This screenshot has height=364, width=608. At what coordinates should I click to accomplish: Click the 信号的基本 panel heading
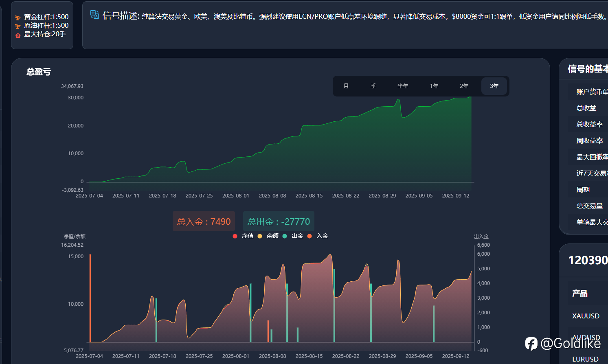pos(588,69)
